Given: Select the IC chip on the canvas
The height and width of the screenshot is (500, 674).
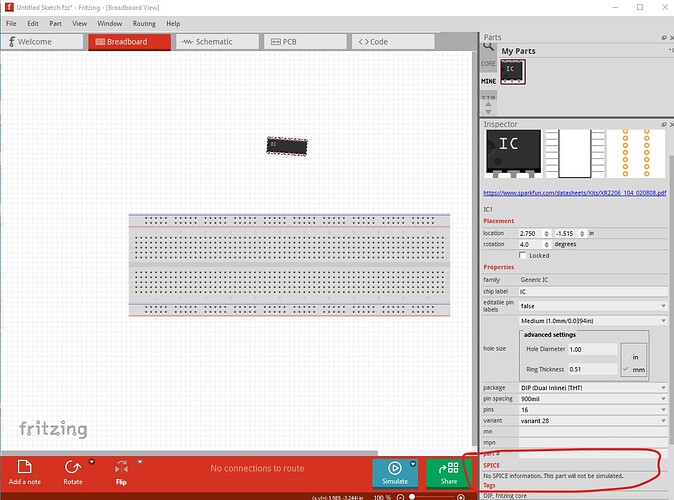Looking at the screenshot, I should (286, 145).
